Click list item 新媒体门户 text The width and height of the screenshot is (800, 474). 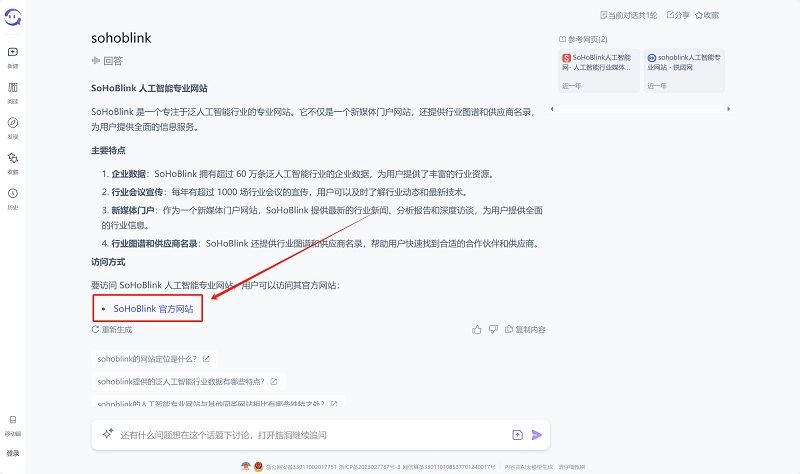[322, 218]
